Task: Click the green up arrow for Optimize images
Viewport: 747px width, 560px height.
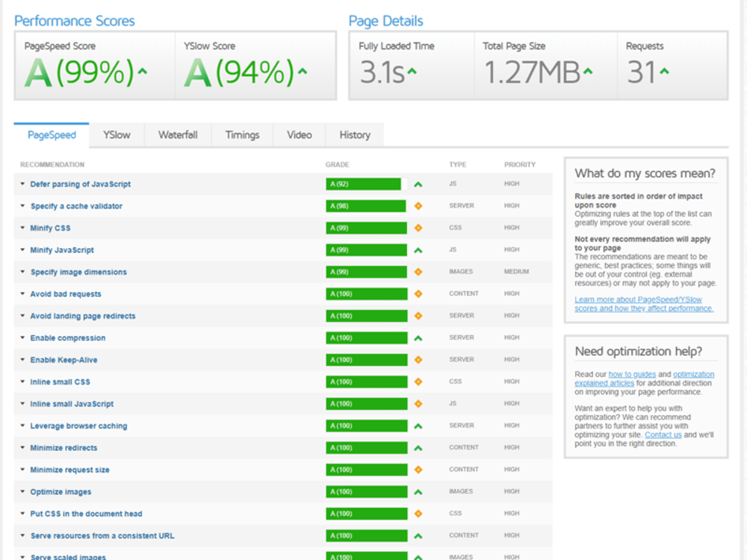Action: [418, 492]
